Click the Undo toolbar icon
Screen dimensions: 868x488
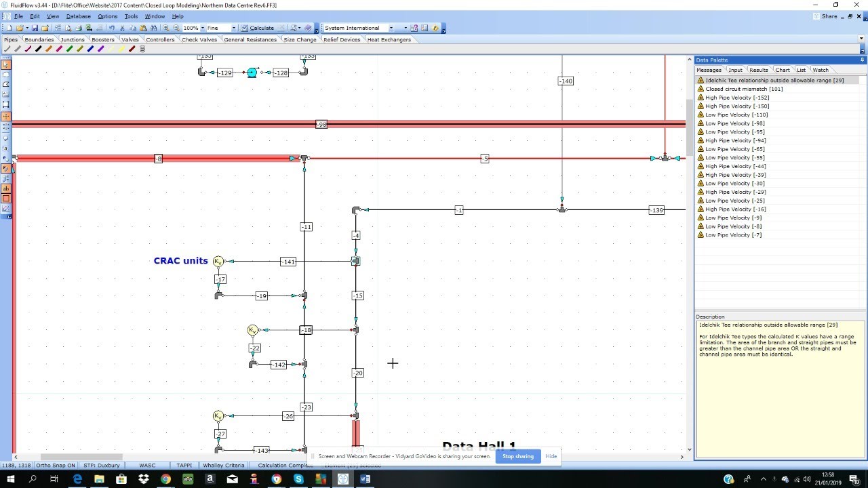[x=112, y=28]
